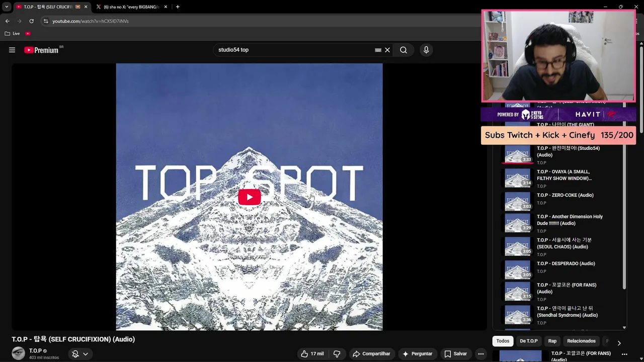Viewport: 644px width, 362px height.
Task: Switch to the sha no X browser tab
Action: (x=132, y=7)
